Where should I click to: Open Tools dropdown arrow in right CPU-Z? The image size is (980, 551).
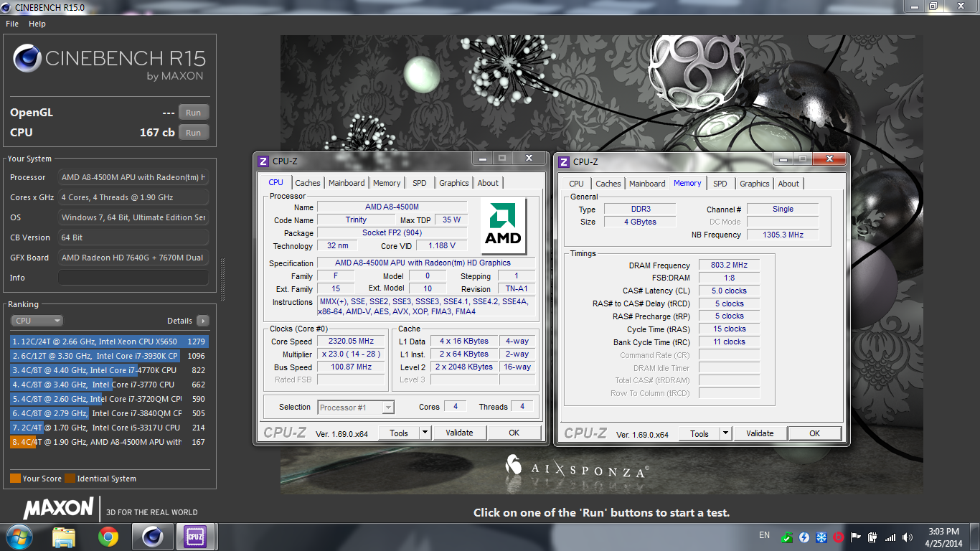tap(725, 433)
